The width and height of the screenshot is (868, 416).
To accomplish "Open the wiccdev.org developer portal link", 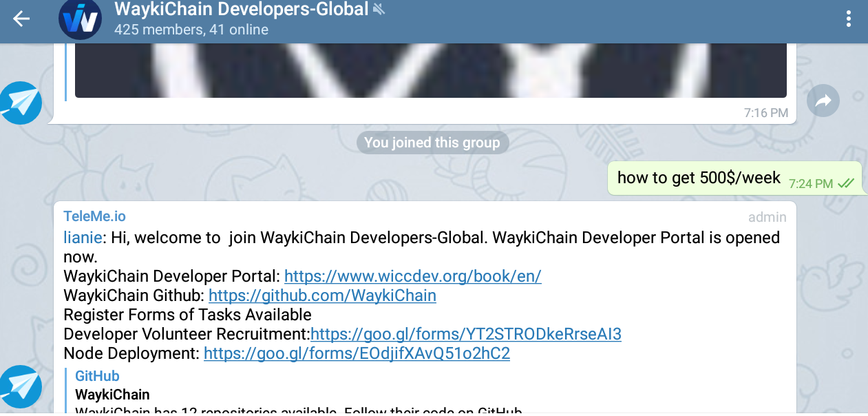I will point(413,276).
